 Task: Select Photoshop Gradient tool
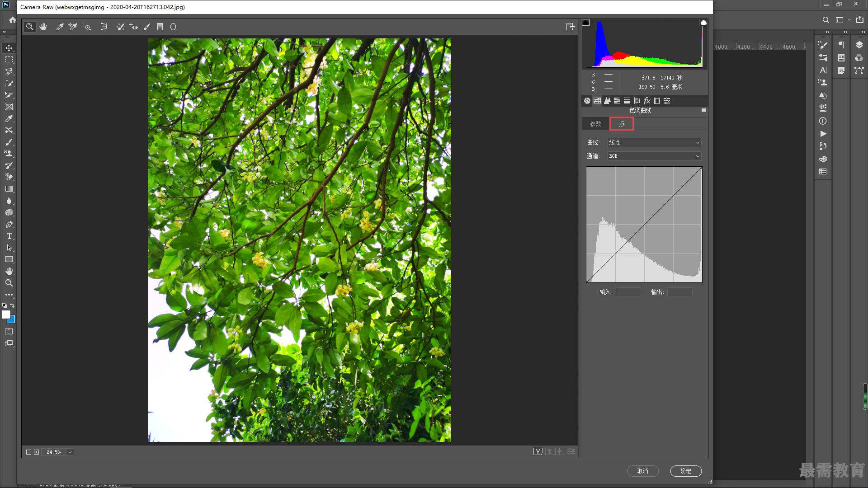point(9,189)
